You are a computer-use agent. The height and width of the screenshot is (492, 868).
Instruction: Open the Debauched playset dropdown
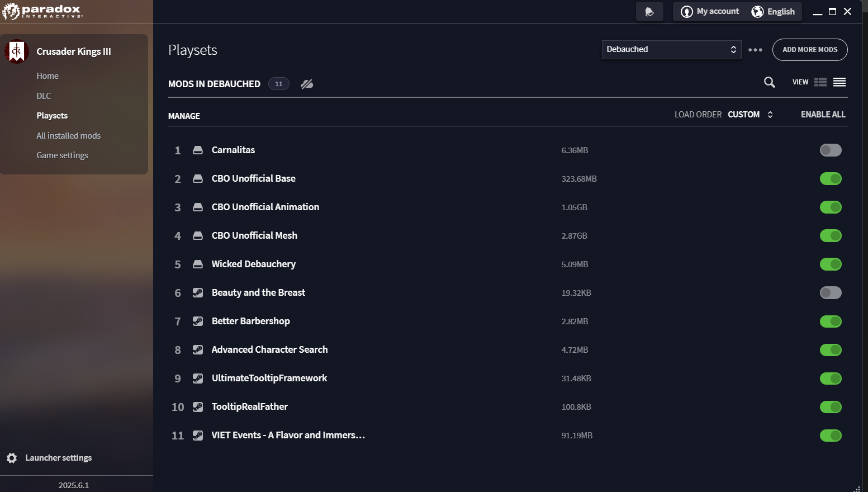671,49
